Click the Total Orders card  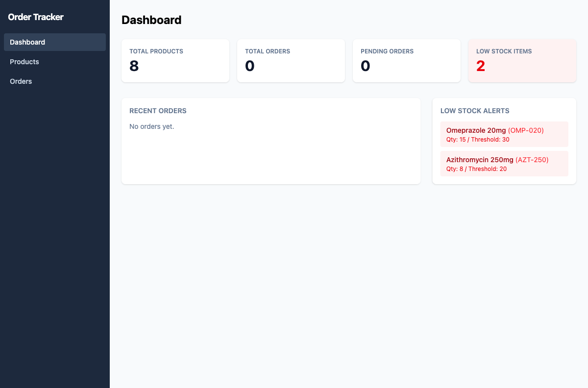(x=291, y=60)
